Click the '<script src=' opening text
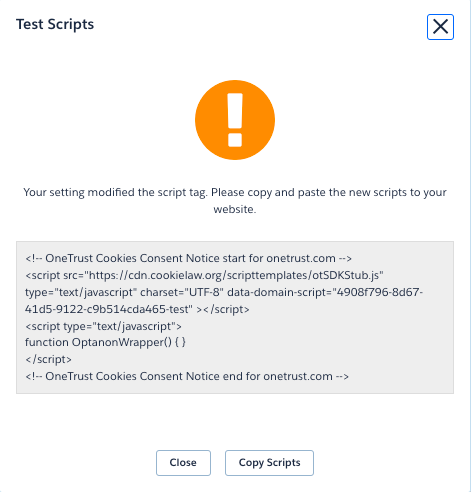The height and width of the screenshot is (492, 471). [x=54, y=275]
